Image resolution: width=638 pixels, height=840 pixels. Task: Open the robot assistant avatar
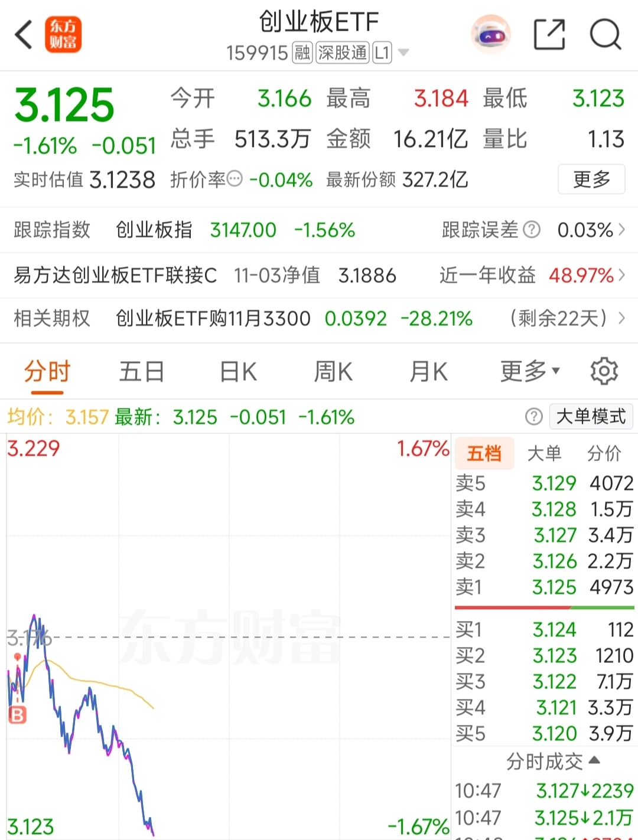tap(490, 34)
